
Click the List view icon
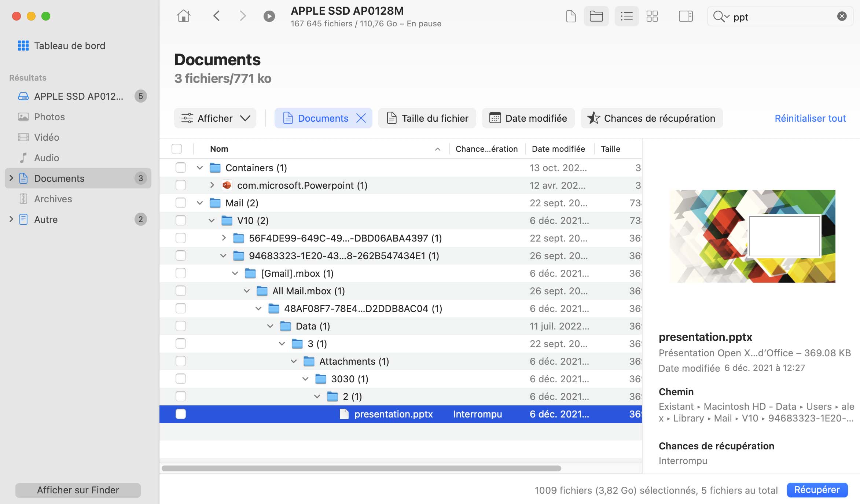pos(625,16)
